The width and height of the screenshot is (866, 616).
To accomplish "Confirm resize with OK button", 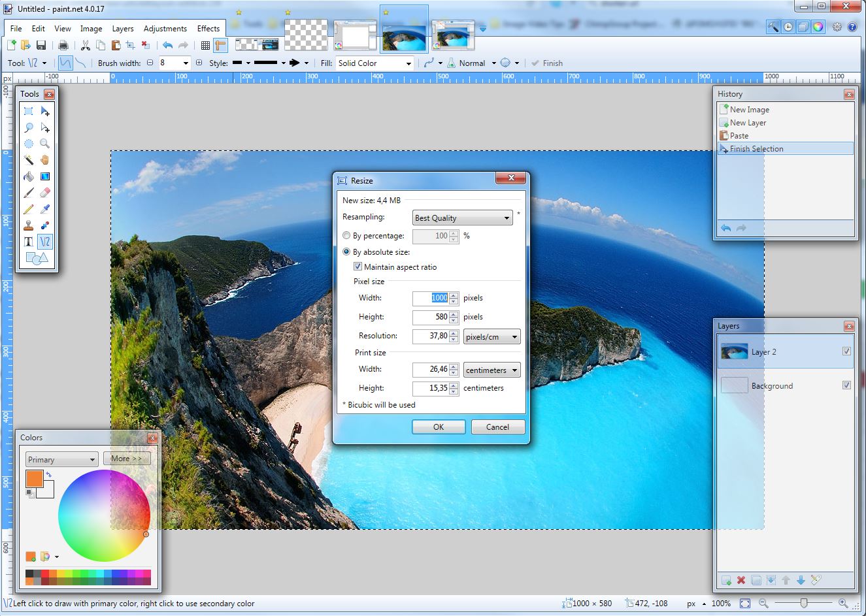I will pos(438,427).
